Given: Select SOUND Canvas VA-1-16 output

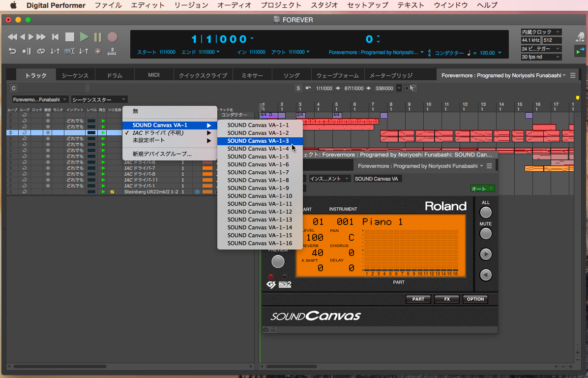Looking at the screenshot, I should pyautogui.click(x=260, y=243).
